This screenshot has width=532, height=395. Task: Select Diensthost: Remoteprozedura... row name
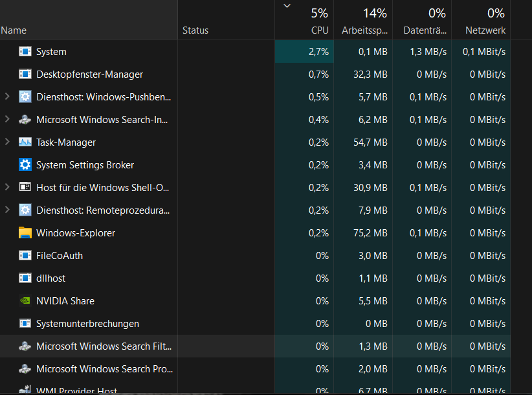point(103,210)
